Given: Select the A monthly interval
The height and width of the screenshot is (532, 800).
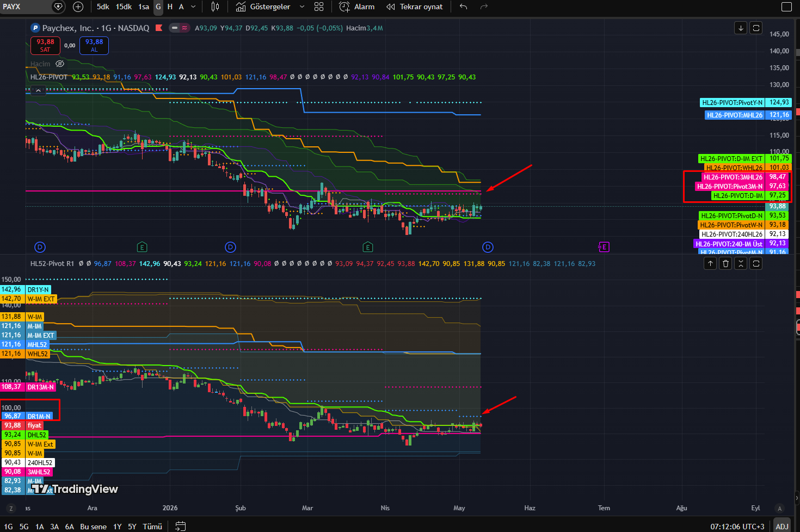Looking at the screenshot, I should tap(181, 7).
